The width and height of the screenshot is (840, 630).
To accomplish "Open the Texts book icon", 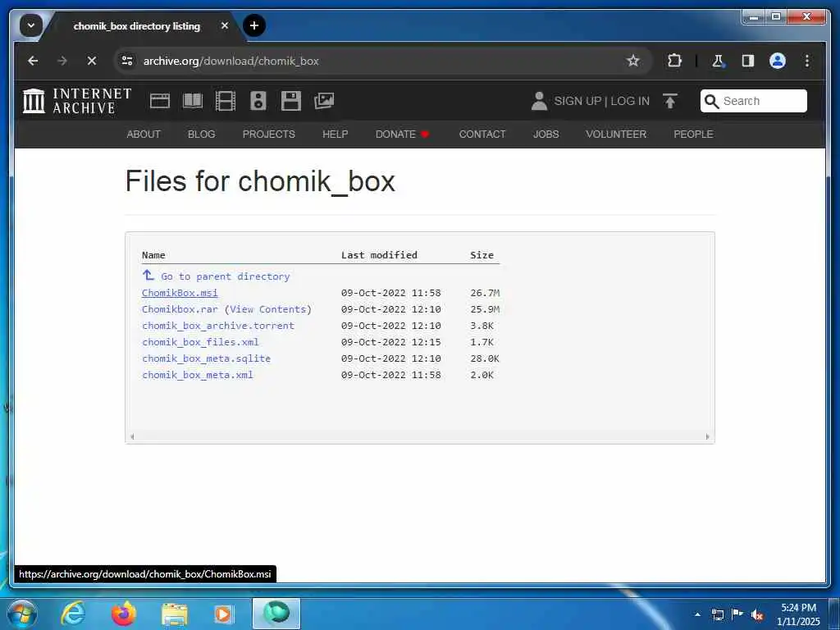I will pyautogui.click(x=192, y=101).
